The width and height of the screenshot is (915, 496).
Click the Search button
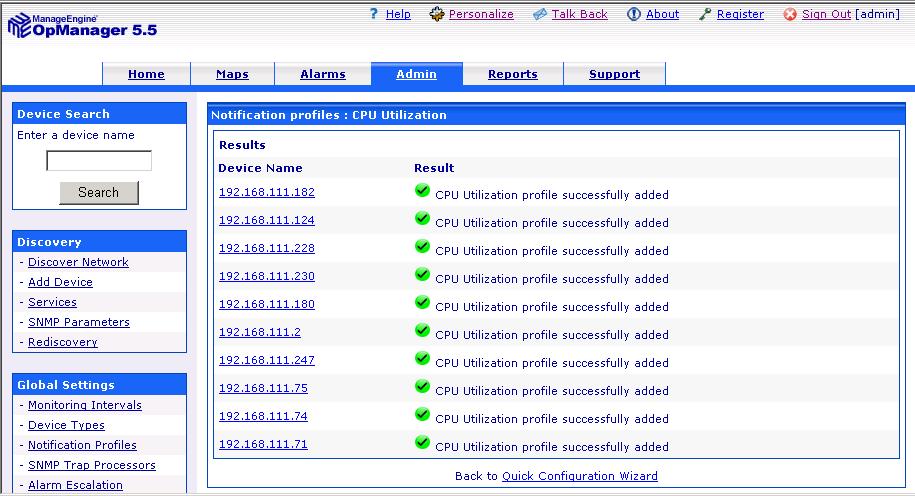point(99,193)
